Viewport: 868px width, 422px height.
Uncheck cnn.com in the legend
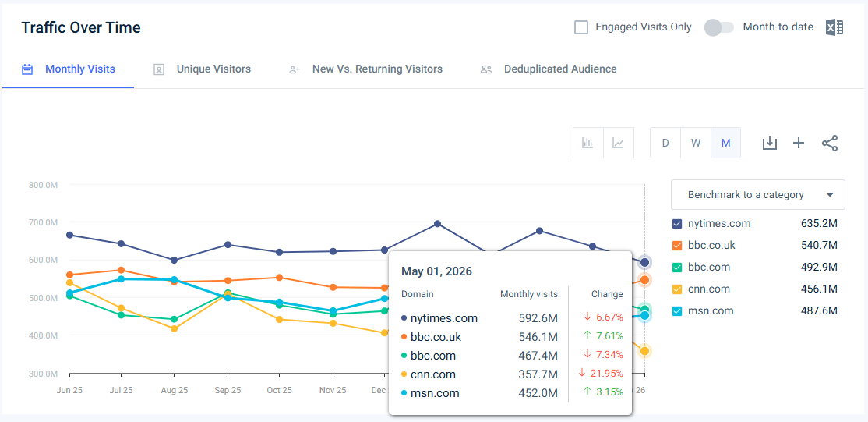[x=677, y=289]
